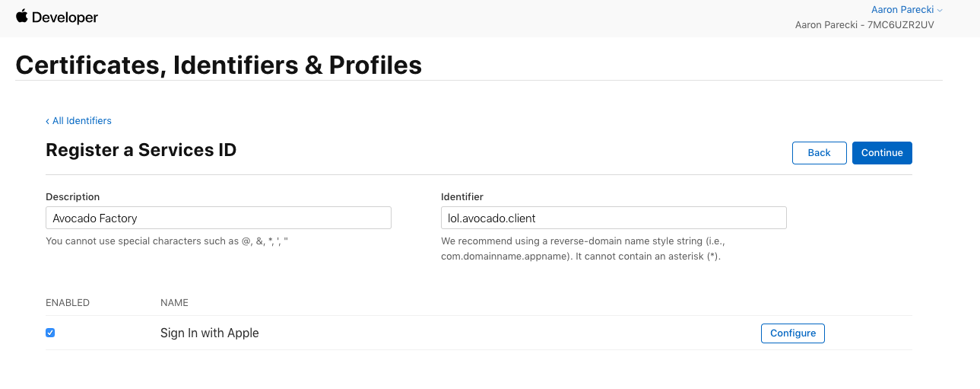Click the Developer text beside the logo
This screenshot has height=389, width=980.
(65, 18)
